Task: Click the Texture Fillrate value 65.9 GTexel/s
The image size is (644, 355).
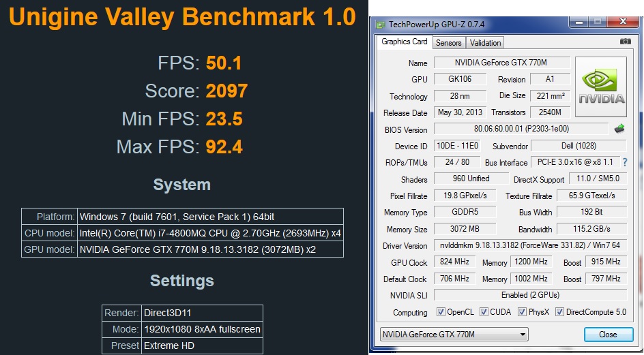Action: coord(592,196)
